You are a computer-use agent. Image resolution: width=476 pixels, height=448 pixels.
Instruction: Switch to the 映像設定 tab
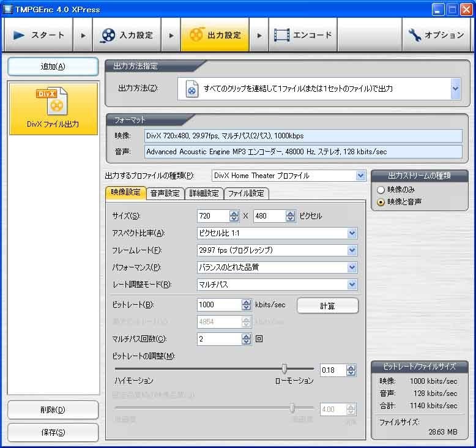tap(125, 193)
